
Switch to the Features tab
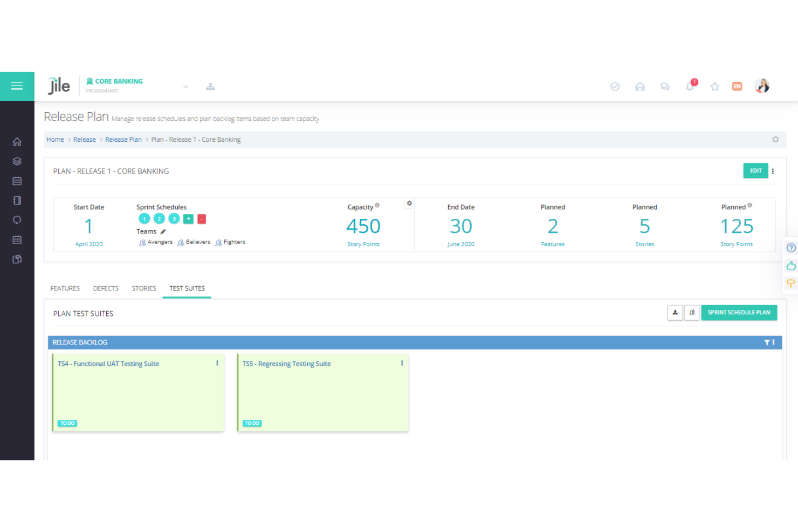[65, 288]
